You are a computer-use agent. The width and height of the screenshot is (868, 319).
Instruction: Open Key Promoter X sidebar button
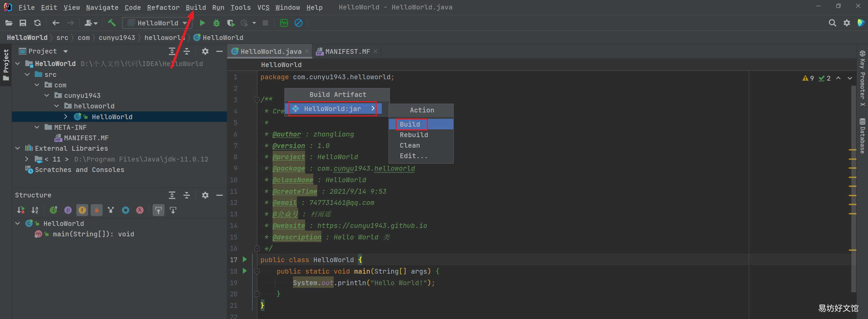(x=862, y=79)
